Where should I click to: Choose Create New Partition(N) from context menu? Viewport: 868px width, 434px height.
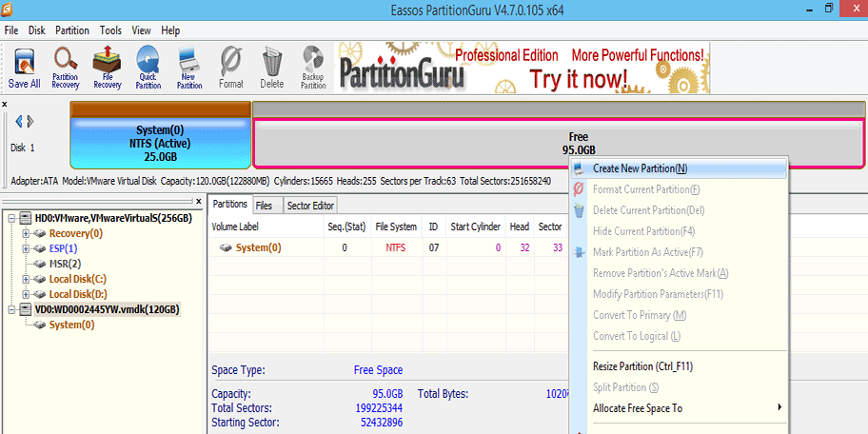click(680, 168)
